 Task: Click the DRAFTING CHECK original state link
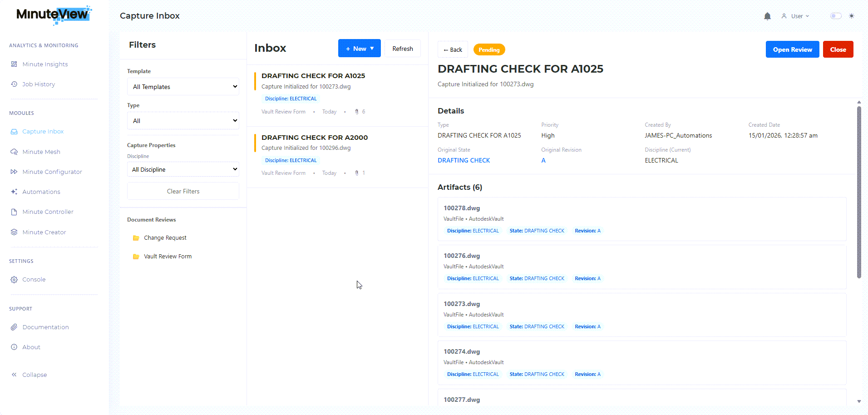(x=464, y=160)
